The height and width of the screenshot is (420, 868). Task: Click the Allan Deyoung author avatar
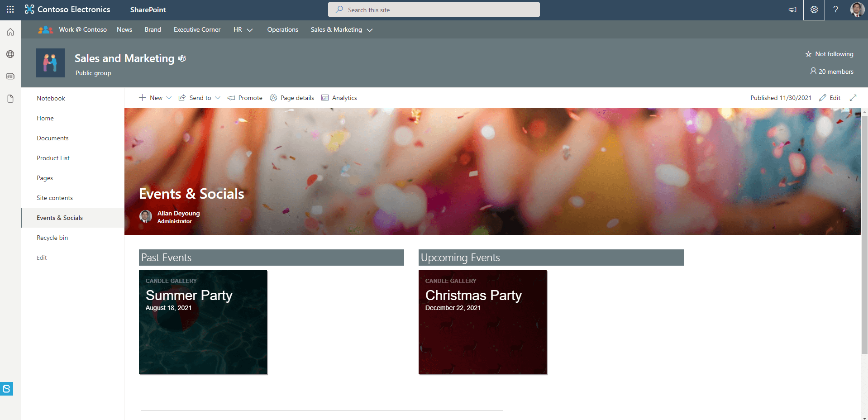pyautogui.click(x=146, y=216)
